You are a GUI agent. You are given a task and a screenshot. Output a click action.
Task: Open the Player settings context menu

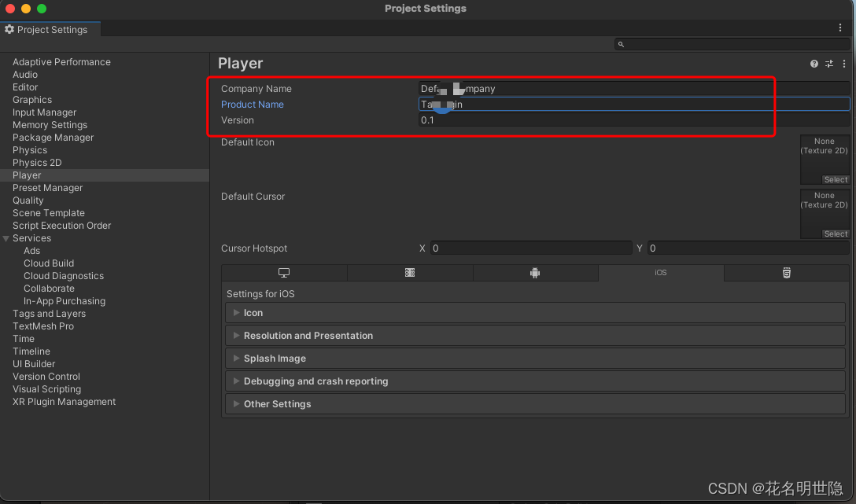tap(843, 64)
